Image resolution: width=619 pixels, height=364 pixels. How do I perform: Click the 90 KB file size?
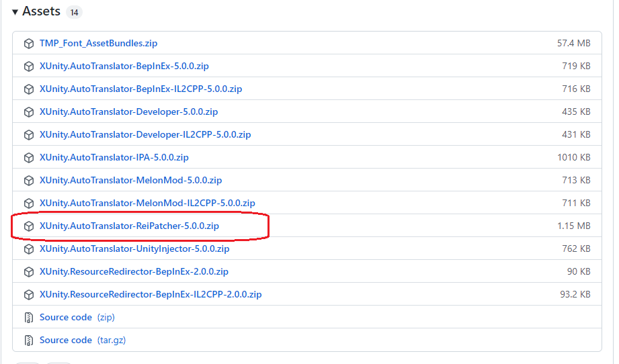click(x=579, y=272)
